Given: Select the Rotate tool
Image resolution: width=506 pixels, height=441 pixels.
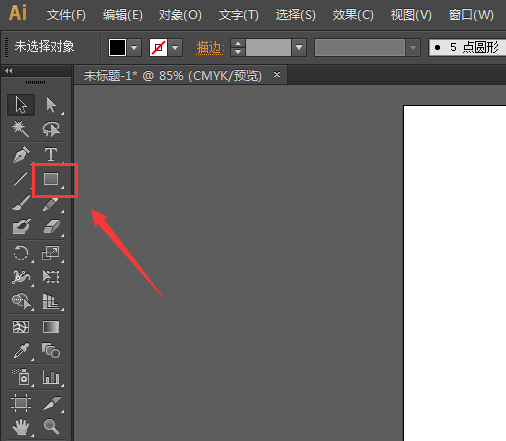Looking at the screenshot, I should click(x=21, y=253).
